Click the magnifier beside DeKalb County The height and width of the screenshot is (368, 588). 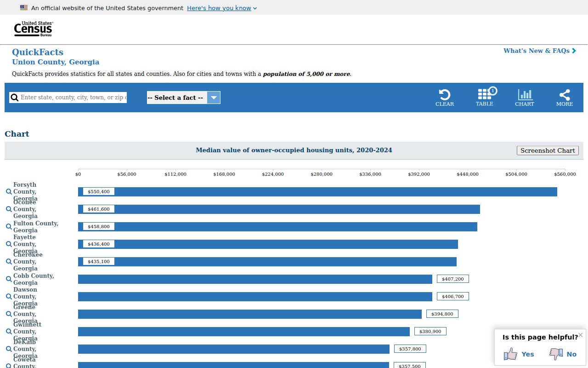[9, 349]
